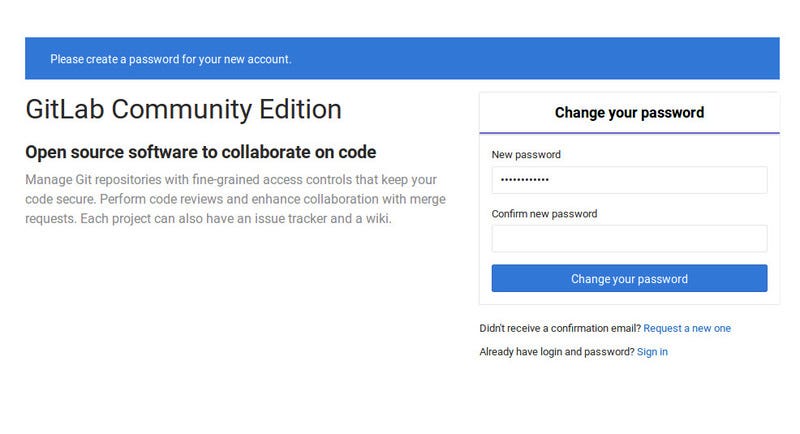Follow the Sign in link
The width and height of the screenshot is (800, 434).
pos(652,352)
